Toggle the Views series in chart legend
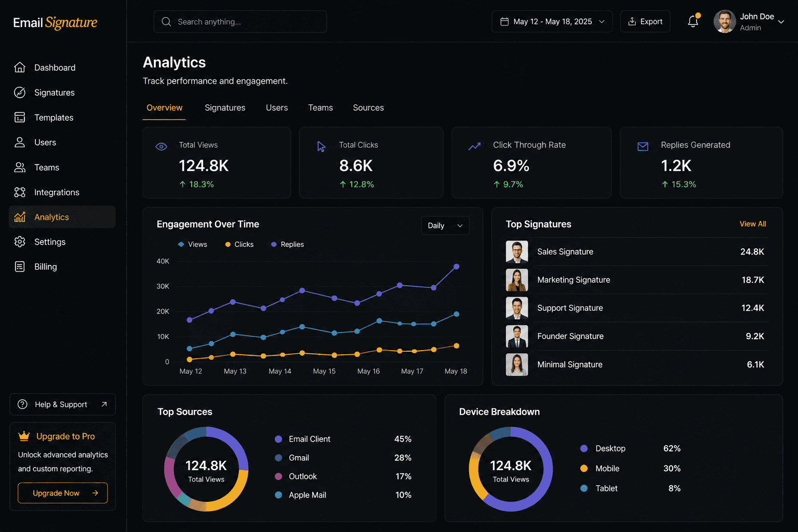 pyautogui.click(x=192, y=244)
